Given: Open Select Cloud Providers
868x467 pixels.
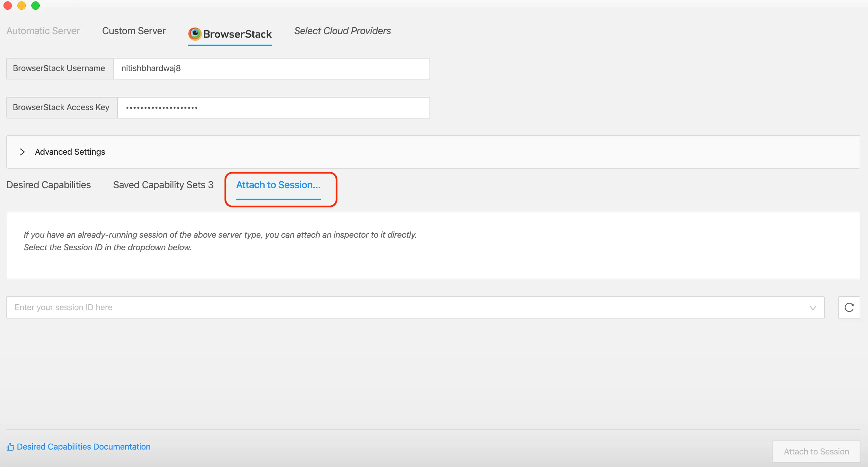Looking at the screenshot, I should click(x=342, y=31).
